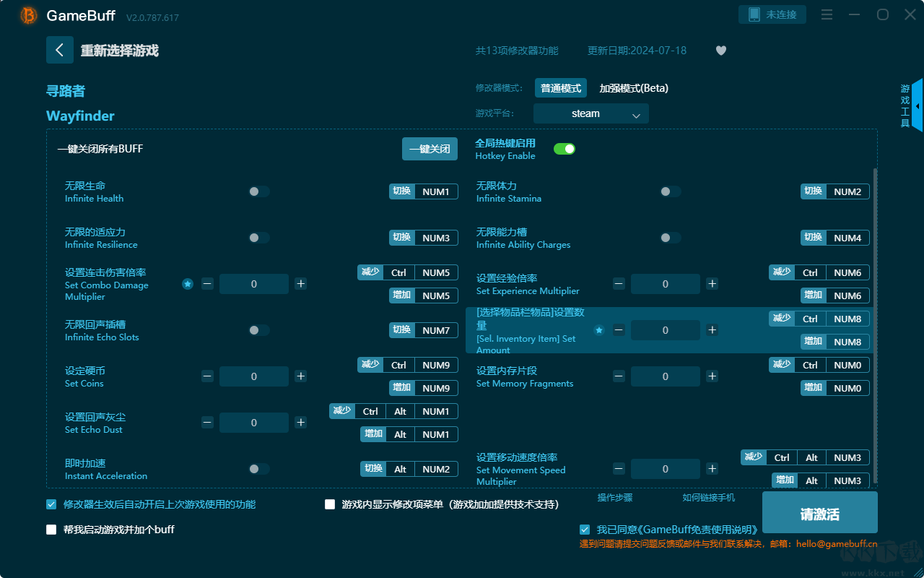This screenshot has height=578, width=924.
Task: Decrease Memory Fragments with minus
Action: (619, 376)
